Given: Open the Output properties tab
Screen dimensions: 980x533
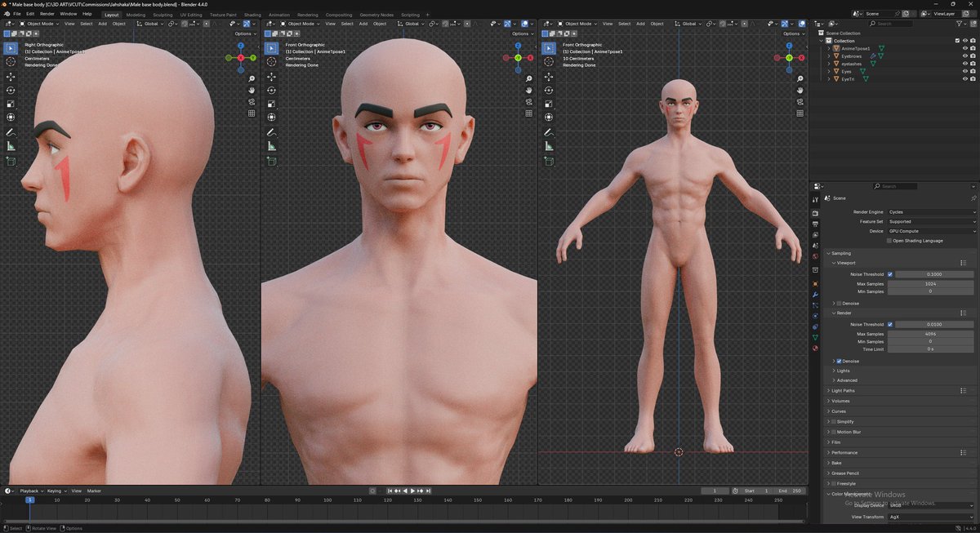Looking at the screenshot, I should (815, 224).
